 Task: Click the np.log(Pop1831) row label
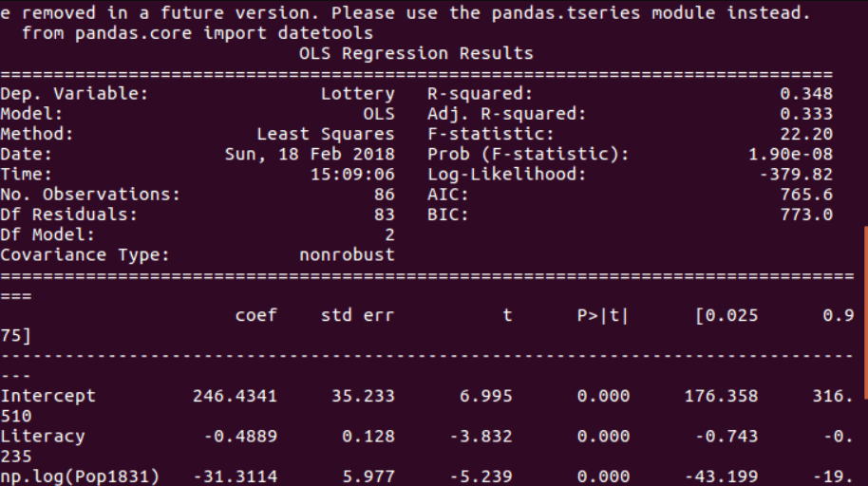(x=80, y=477)
